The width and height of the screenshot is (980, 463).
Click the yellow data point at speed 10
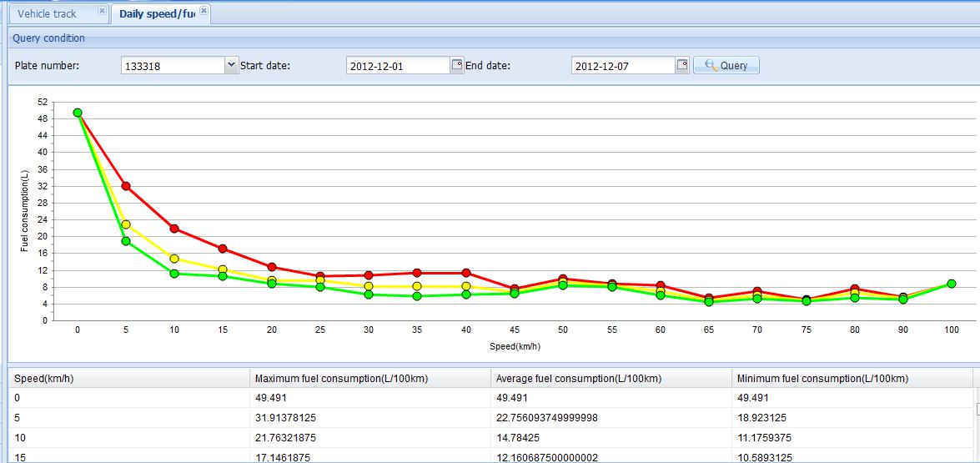[x=174, y=259]
